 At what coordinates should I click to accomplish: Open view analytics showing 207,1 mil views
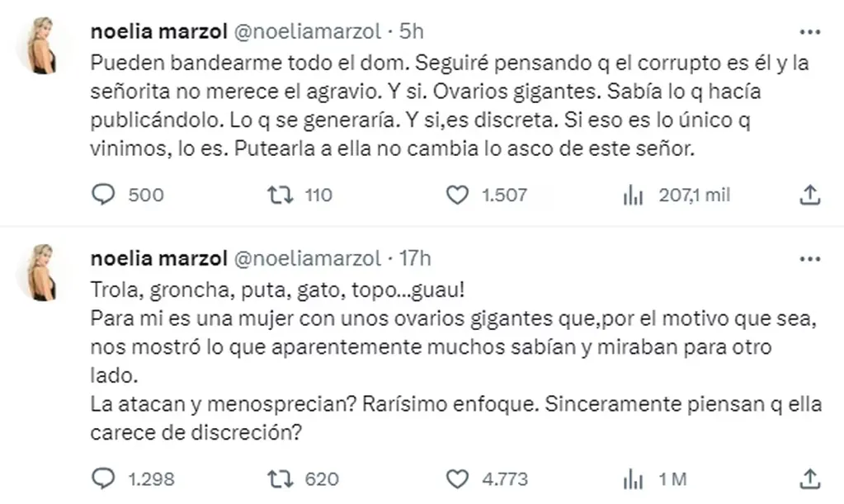tap(633, 195)
